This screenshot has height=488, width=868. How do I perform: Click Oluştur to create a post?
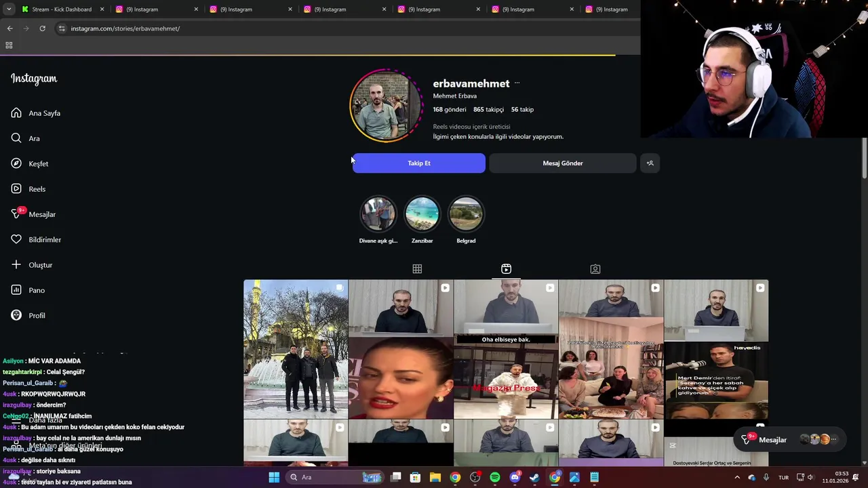(31, 265)
